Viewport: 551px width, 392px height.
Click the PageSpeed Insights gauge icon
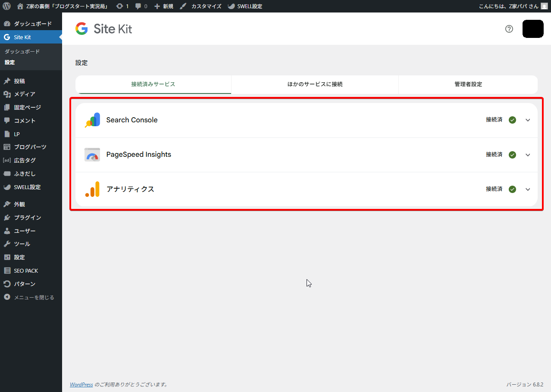[92, 155]
